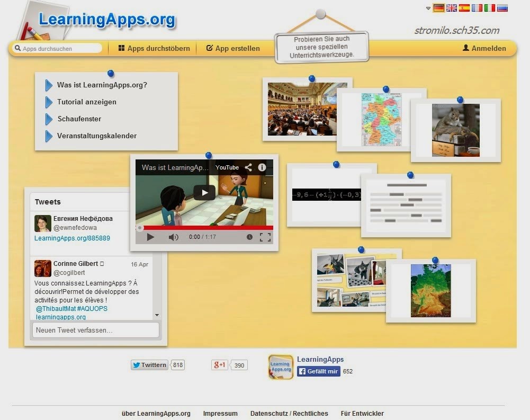This screenshot has height=420, width=530.
Task: Pick the Italian flag language
Action: tap(489, 8)
